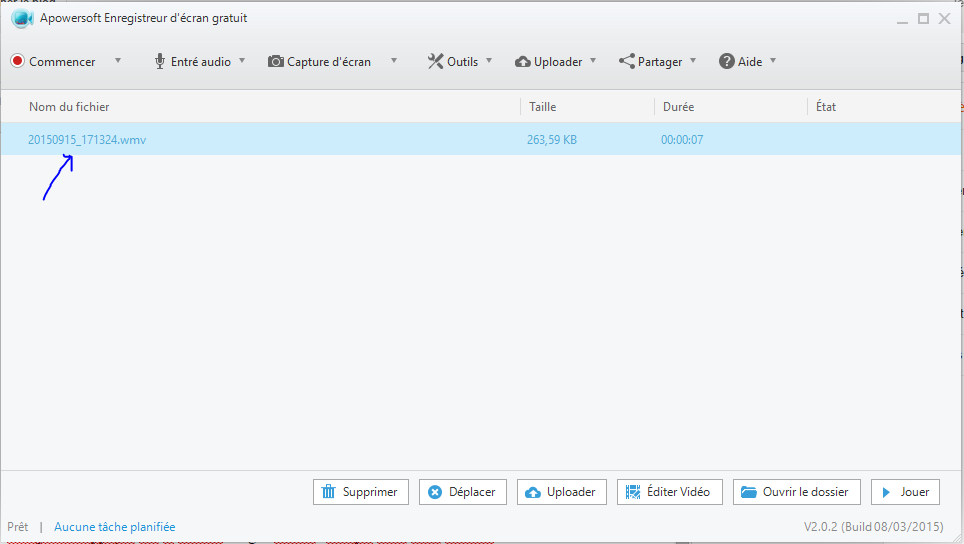964x544 pixels.
Task: Click the bottom Uploader button
Action: click(562, 492)
